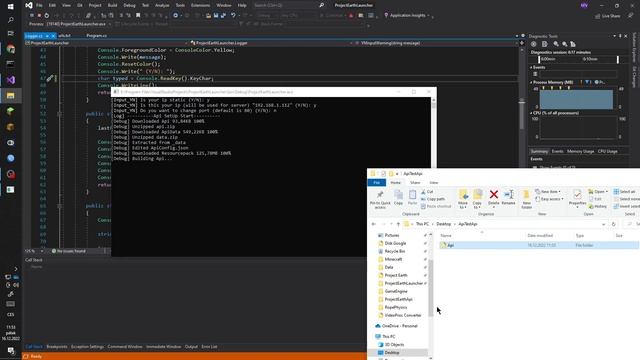
Task: Open Debug menu in Visual Studio
Action: tap(129, 5)
